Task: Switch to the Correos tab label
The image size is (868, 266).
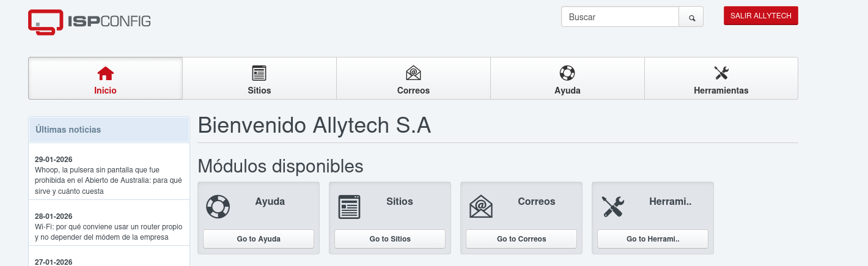Action: [x=413, y=91]
